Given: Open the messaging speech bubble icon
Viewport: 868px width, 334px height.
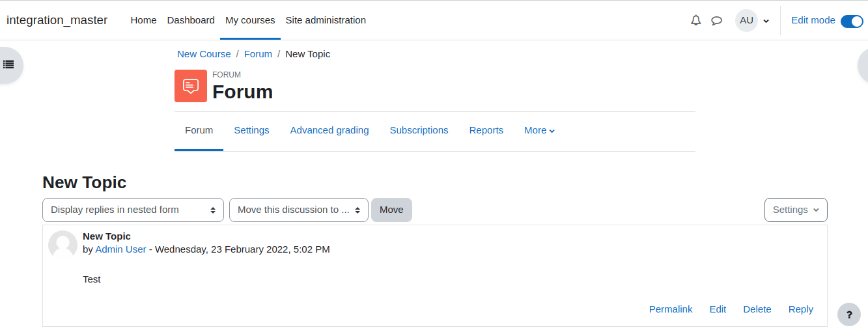Looking at the screenshot, I should coord(716,20).
